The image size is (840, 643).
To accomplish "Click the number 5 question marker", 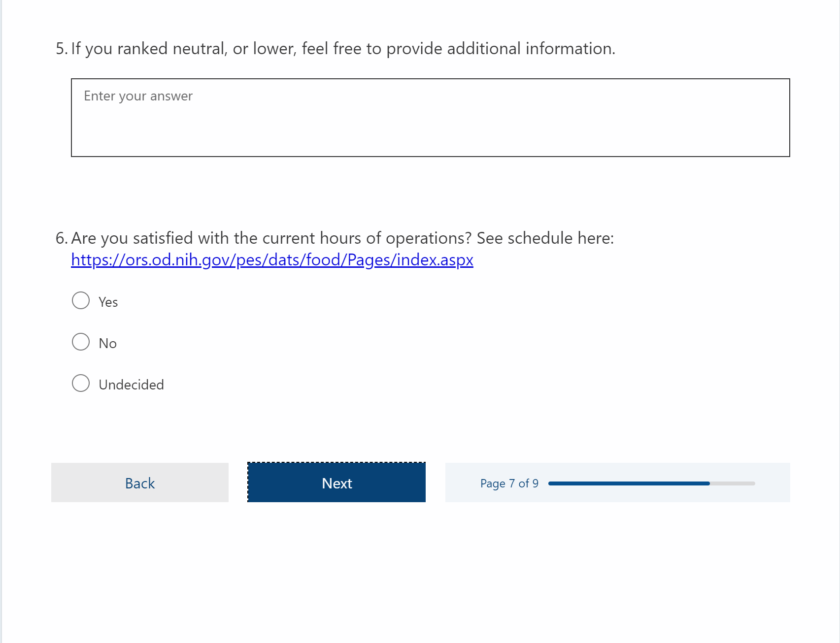I will [61, 49].
